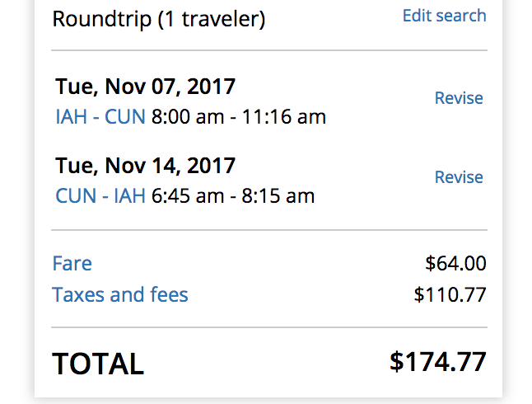Revise the Nov 14 return flight

[459, 177]
